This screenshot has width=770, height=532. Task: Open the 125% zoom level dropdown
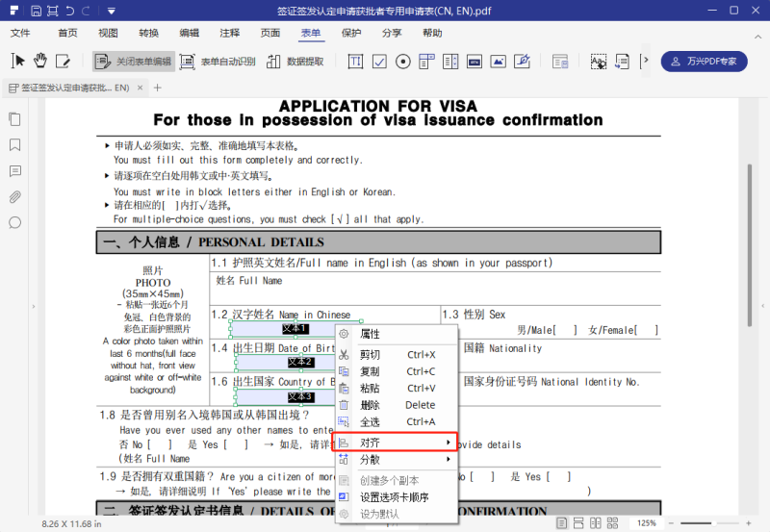pos(646,523)
